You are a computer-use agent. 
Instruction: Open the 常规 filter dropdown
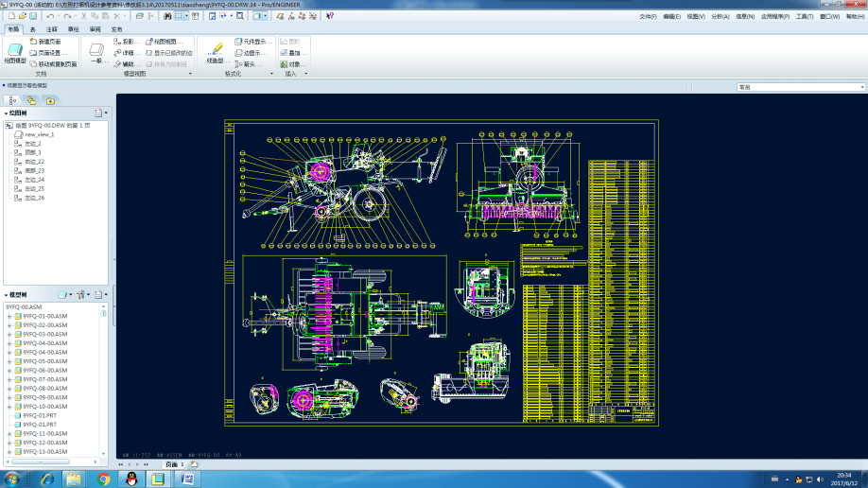pos(801,87)
